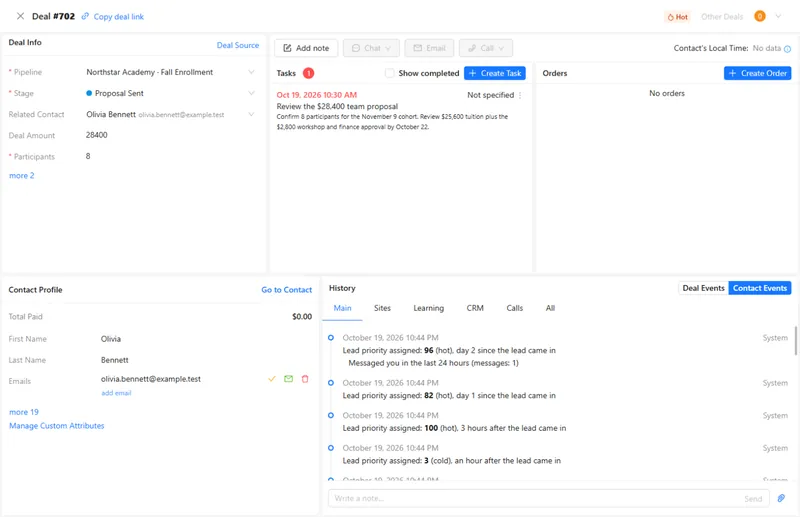Click the red trash icon to delete email

pyautogui.click(x=305, y=379)
